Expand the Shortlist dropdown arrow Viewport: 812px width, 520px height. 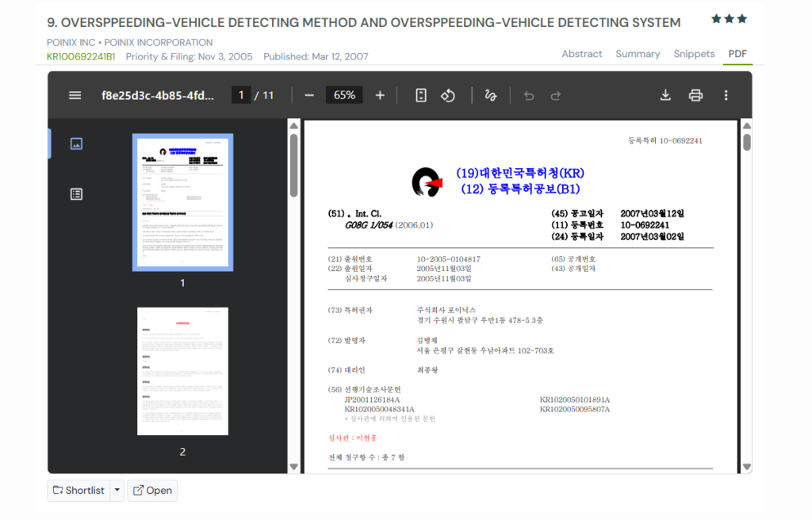116,490
